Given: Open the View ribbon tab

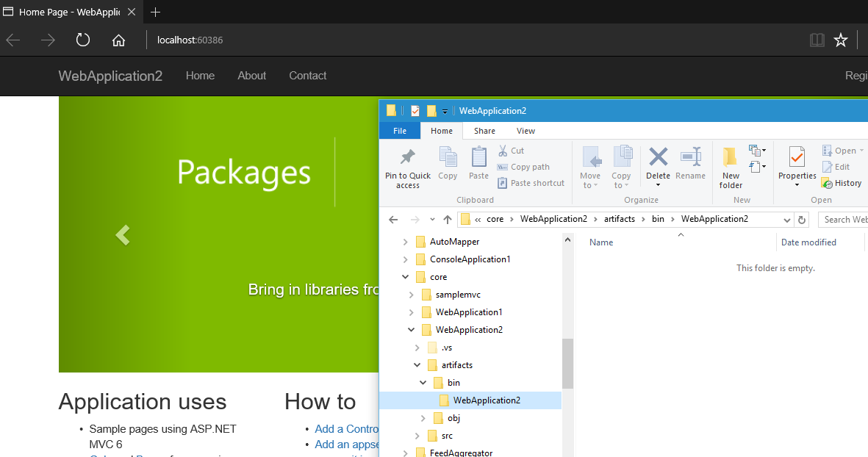Looking at the screenshot, I should point(526,131).
